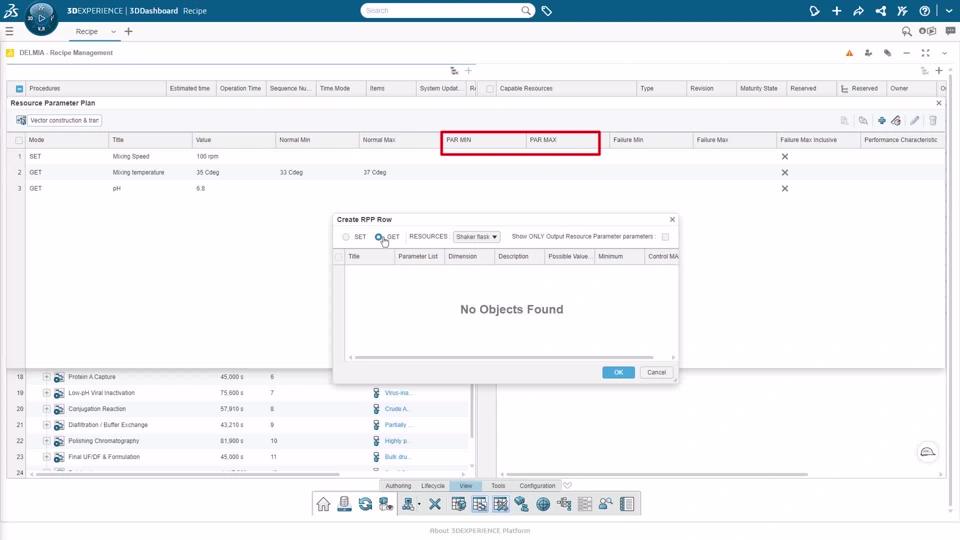Click the 3D compass play button
The image size is (960, 540).
pos(41,18)
